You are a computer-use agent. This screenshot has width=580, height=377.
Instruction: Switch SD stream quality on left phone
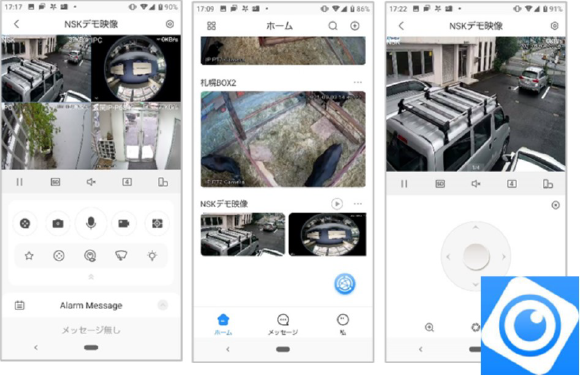(55, 182)
